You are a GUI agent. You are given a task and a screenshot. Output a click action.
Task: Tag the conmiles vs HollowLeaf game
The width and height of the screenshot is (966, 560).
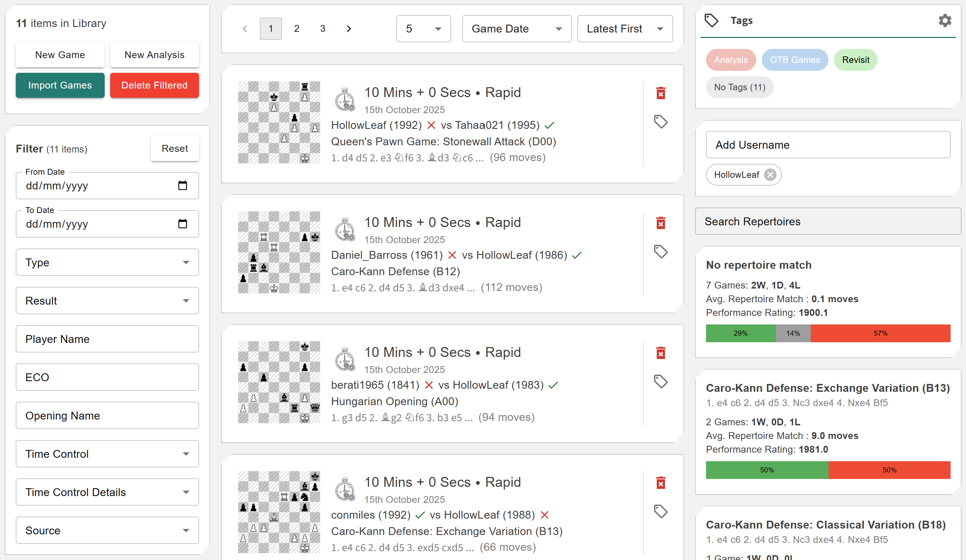pos(661,511)
